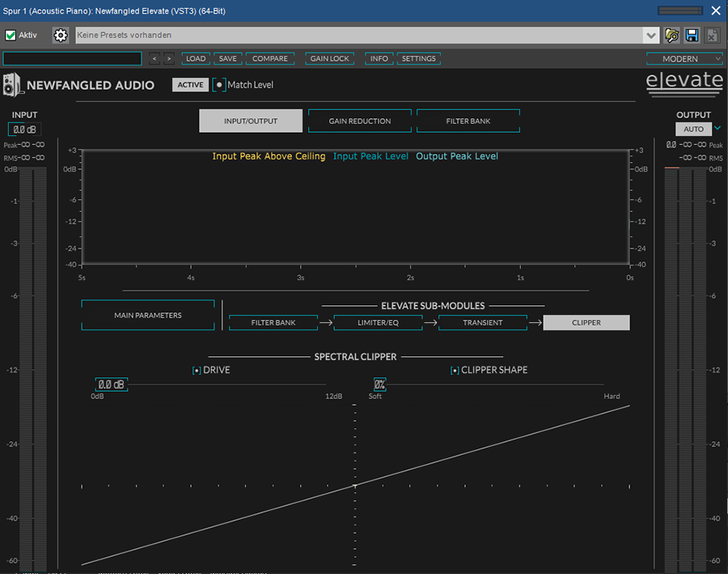The height and width of the screenshot is (574, 728).
Task: Save preset with the floppy disk icon
Action: tap(692, 36)
